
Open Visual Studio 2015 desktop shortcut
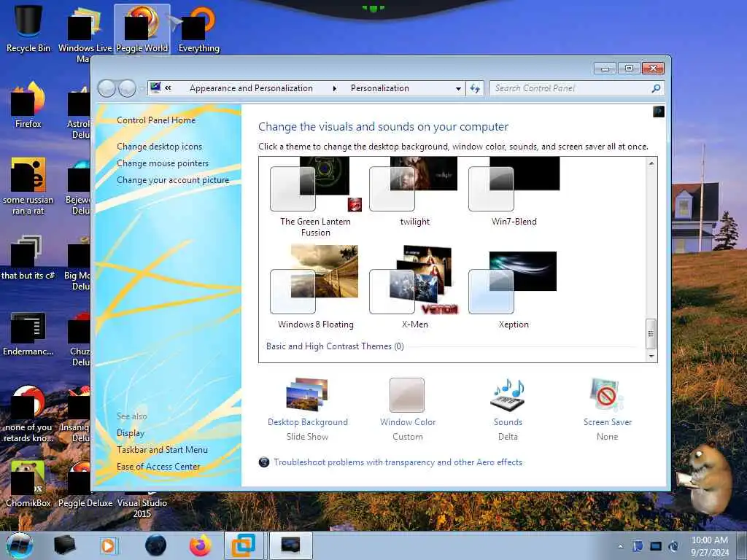coord(142,507)
